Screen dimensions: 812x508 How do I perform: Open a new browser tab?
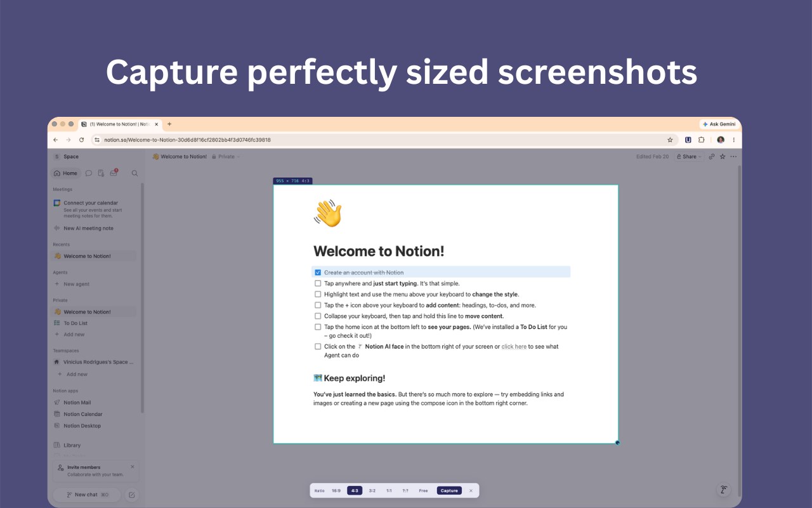pos(169,124)
